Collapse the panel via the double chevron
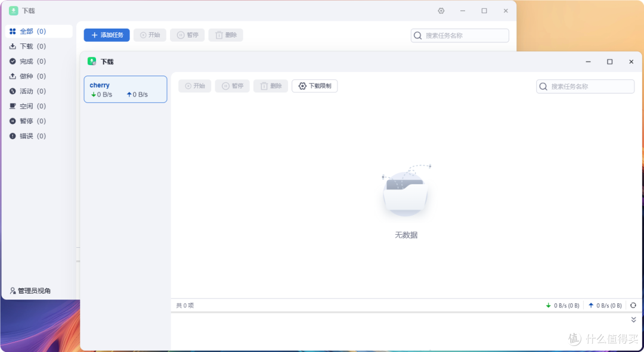Screen dimensions: 644x352 pos(633,319)
